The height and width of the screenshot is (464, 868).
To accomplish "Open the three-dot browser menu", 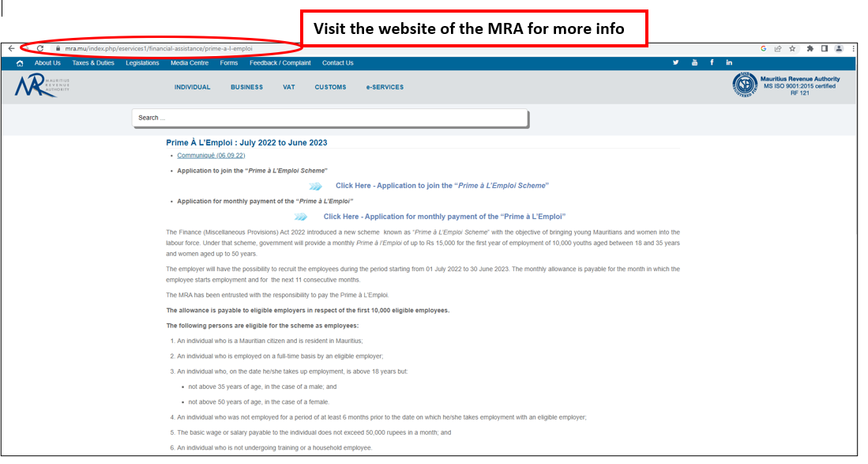I will pos(853,49).
